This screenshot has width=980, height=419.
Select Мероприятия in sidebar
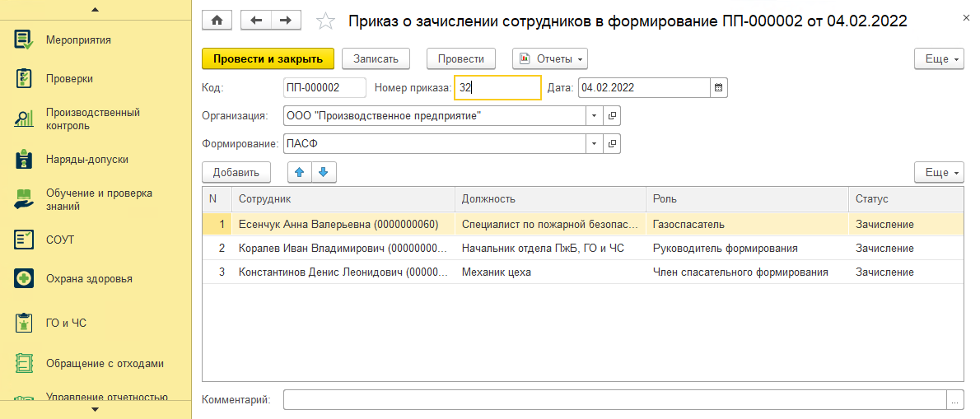(x=79, y=40)
